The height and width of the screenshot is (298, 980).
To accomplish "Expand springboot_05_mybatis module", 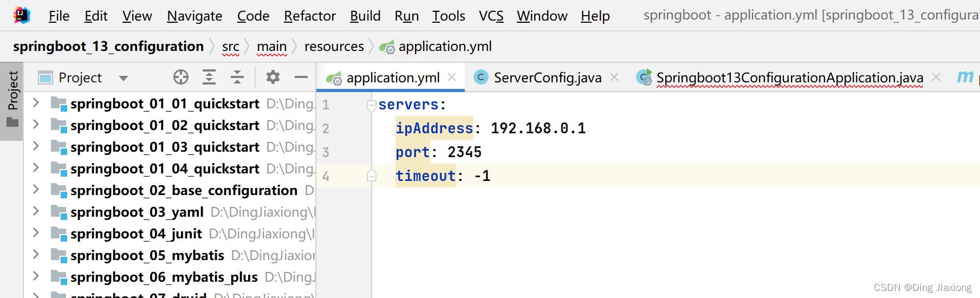I will tap(36, 255).
